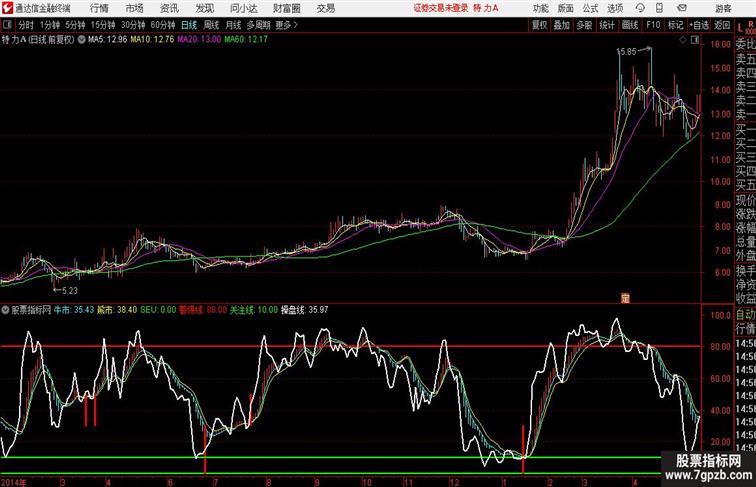Click the 特力A (日线 前复权) chart title
756x487 pixels.
click(38, 40)
